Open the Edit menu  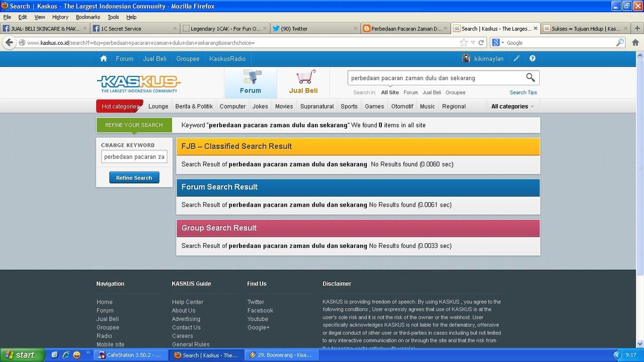(x=23, y=17)
